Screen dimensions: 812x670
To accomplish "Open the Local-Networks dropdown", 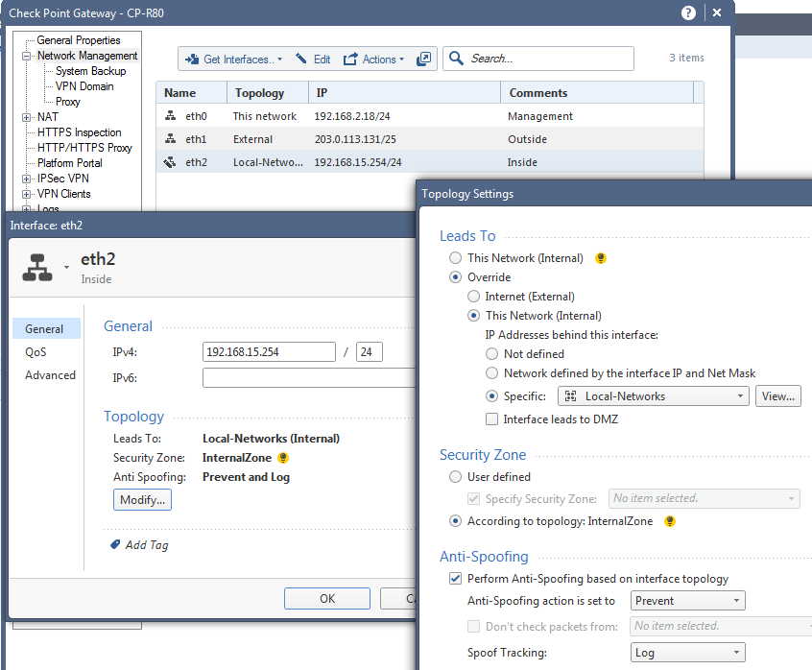I will tap(653, 396).
